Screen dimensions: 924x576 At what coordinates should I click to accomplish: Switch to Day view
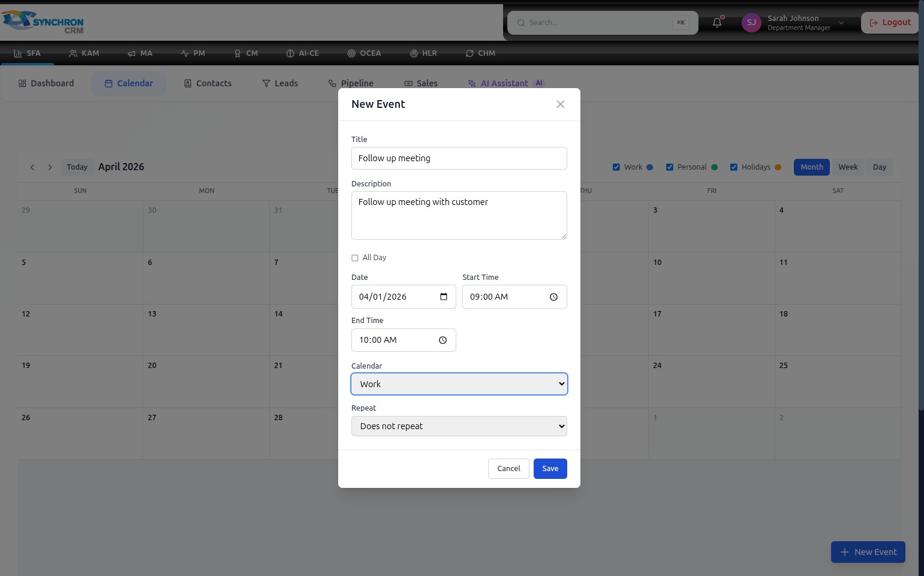tap(880, 167)
